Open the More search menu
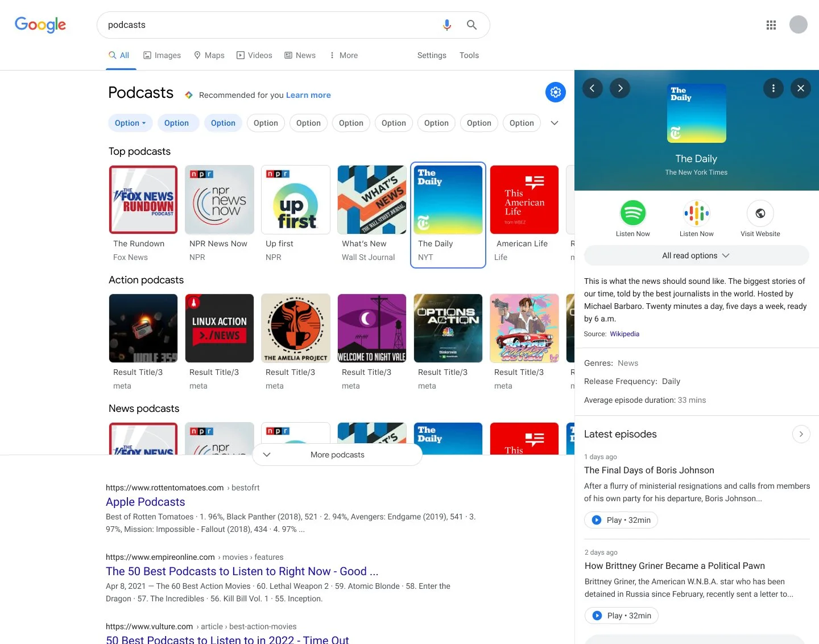The height and width of the screenshot is (644, 819). pos(344,55)
